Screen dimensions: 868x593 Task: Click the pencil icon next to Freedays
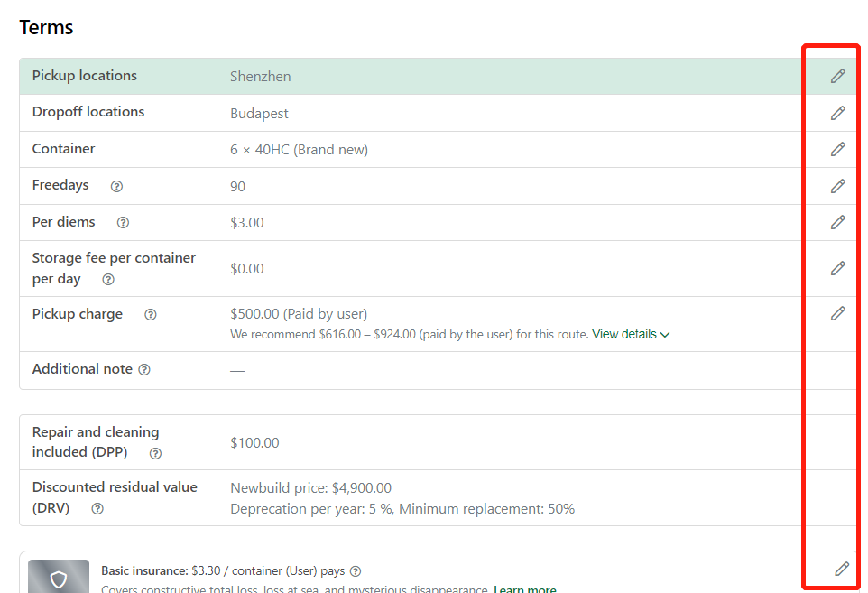click(838, 186)
